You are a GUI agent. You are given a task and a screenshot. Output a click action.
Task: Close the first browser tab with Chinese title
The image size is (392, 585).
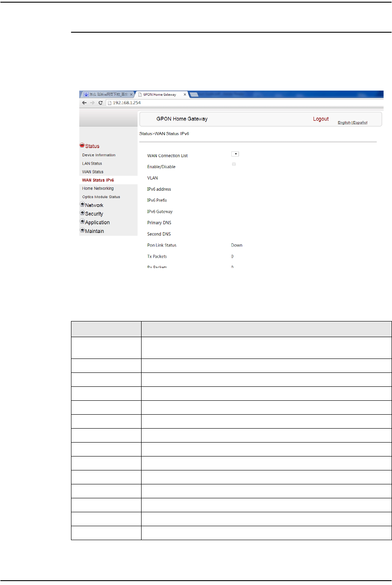(x=131, y=95)
